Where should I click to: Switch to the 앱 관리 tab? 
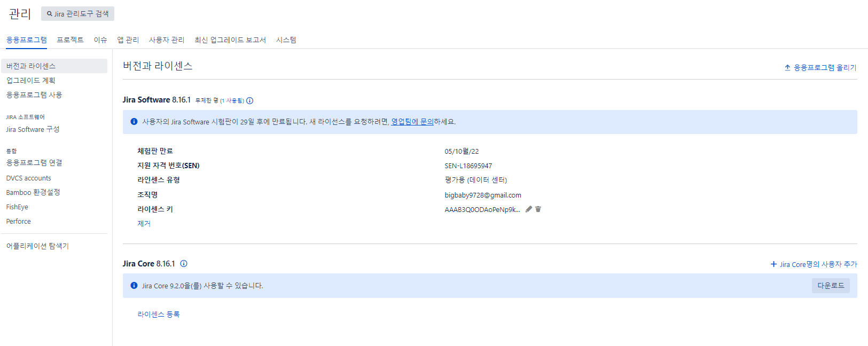tap(128, 40)
